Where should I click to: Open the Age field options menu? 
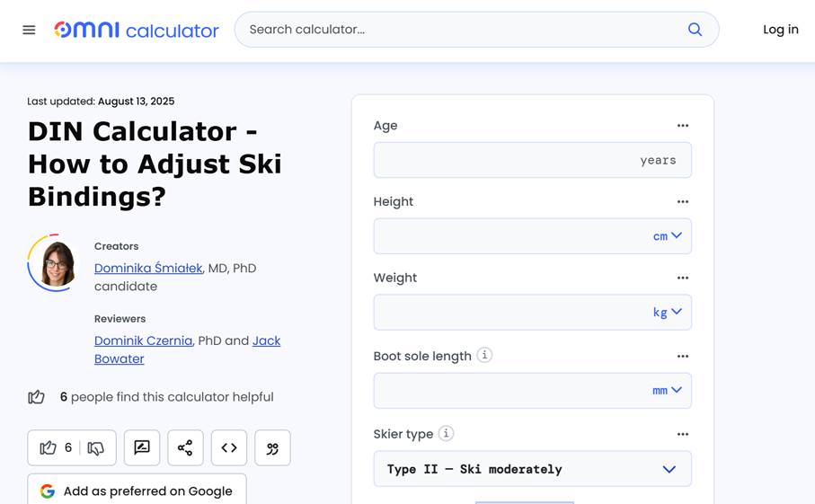tap(683, 125)
